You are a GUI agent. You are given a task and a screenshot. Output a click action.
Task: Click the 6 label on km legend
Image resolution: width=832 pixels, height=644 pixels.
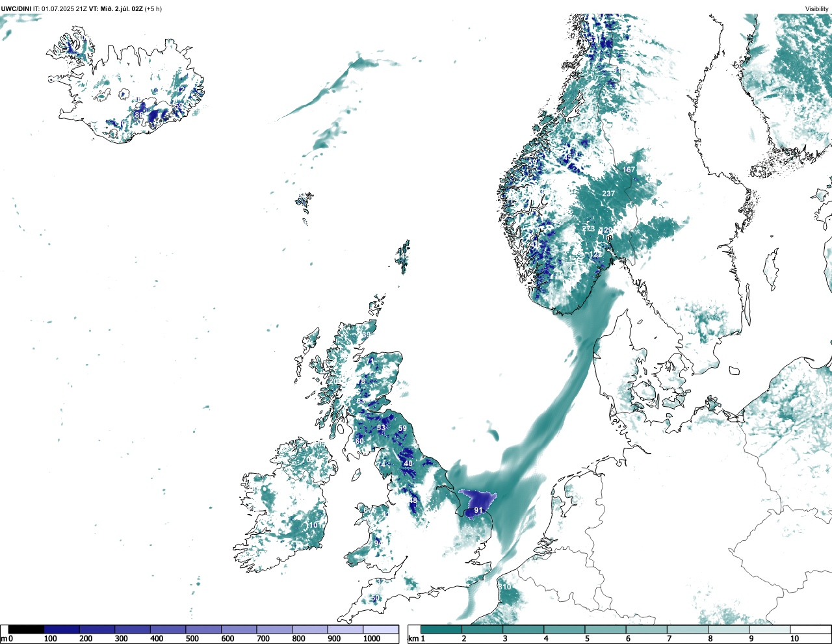click(628, 639)
